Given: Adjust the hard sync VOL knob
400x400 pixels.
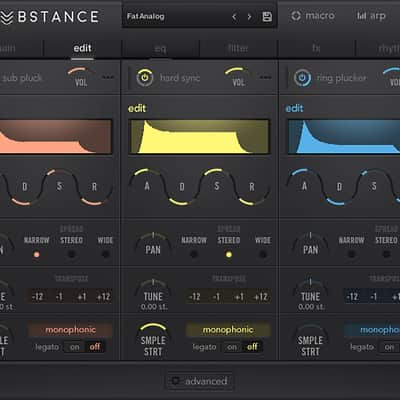Looking at the screenshot, I should (238, 77).
